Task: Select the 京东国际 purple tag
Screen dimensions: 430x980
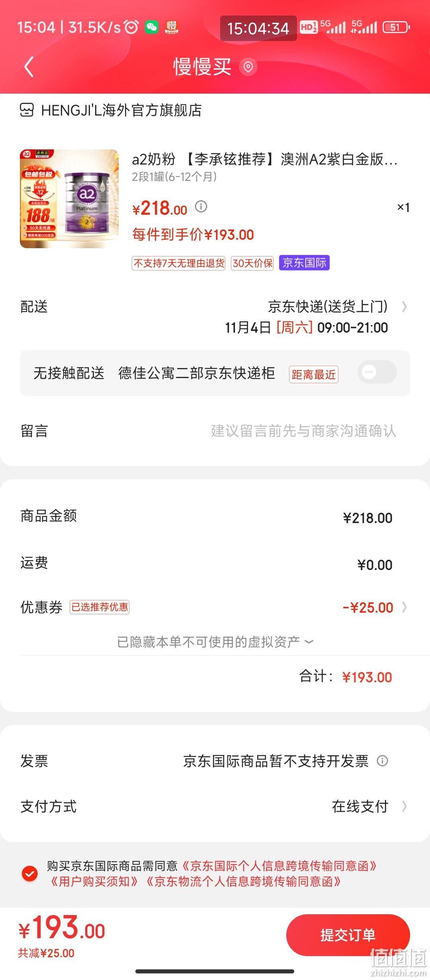Action: (304, 263)
